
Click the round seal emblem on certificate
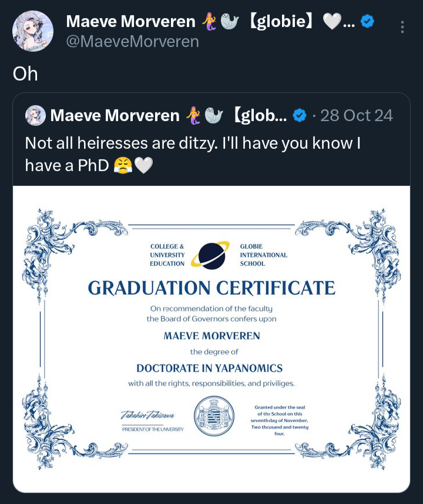[214, 416]
